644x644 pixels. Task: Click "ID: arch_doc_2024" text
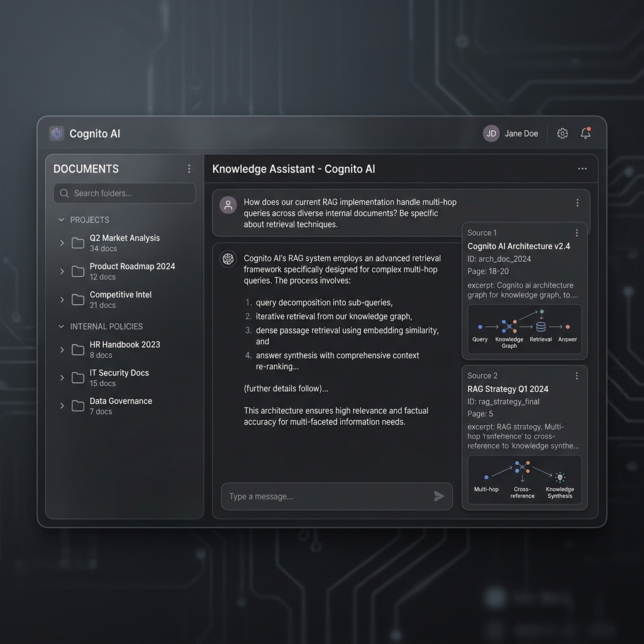pos(499,258)
